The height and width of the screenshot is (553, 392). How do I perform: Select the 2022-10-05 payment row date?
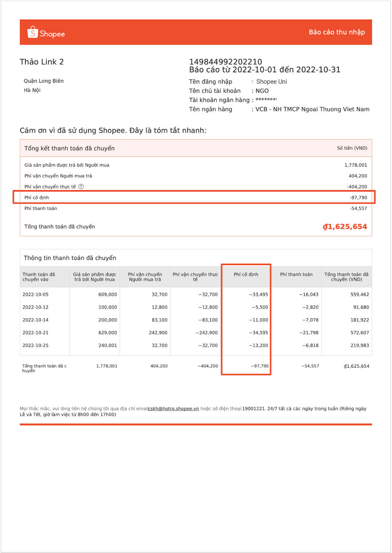pyautogui.click(x=36, y=294)
